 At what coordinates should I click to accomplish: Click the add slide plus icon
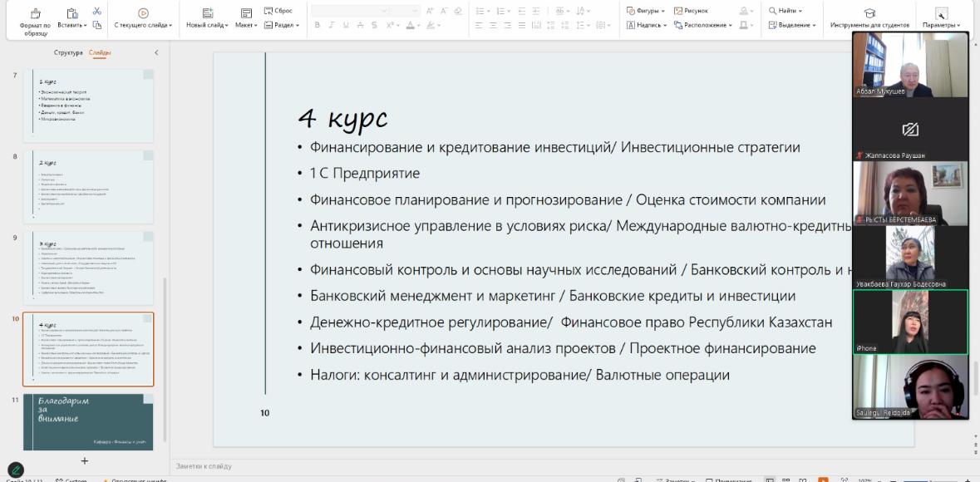(x=84, y=460)
